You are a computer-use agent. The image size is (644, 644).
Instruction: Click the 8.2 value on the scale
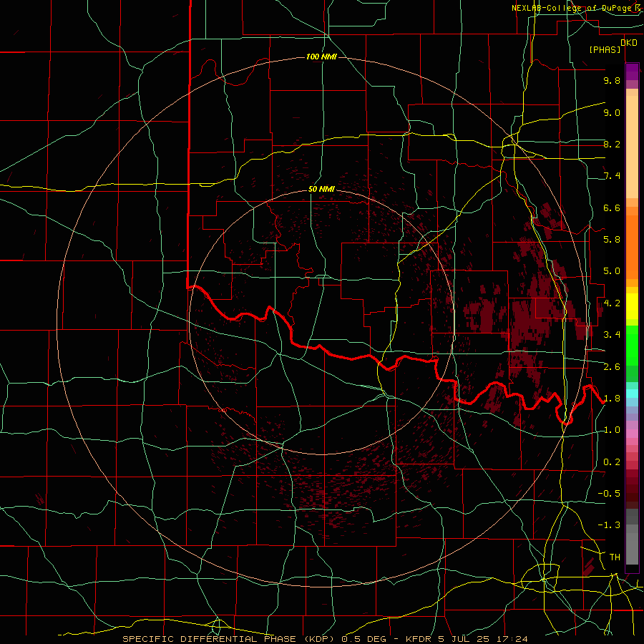(x=612, y=144)
